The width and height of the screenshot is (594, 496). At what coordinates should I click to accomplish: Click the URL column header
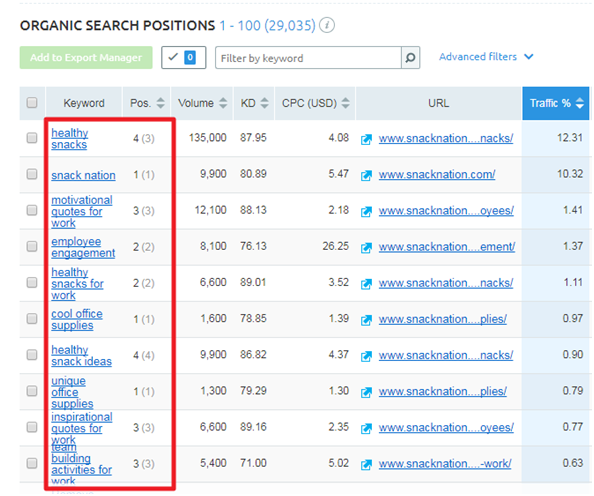[x=439, y=103]
